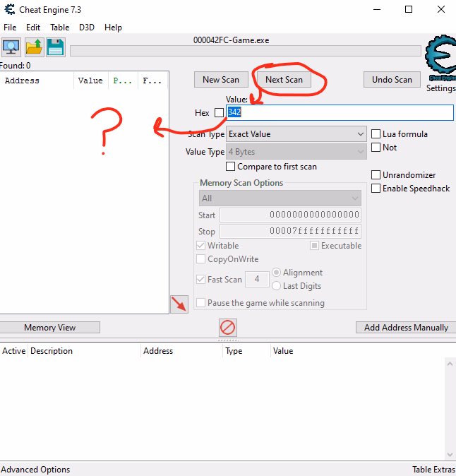Viewport: 456px width, 476px height.
Task: Toggle the Hex checkbox
Action: tap(219, 112)
